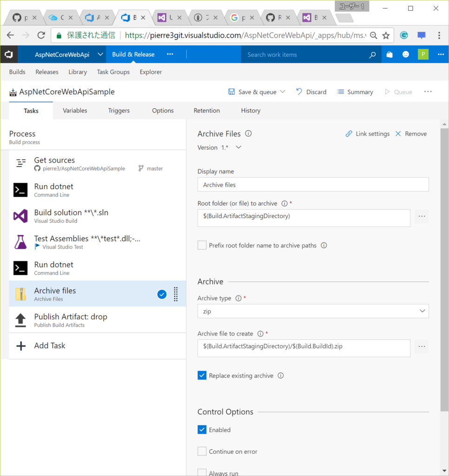This screenshot has height=476, width=449.
Task: Open the Version 1.* dropdown
Action: [238, 147]
